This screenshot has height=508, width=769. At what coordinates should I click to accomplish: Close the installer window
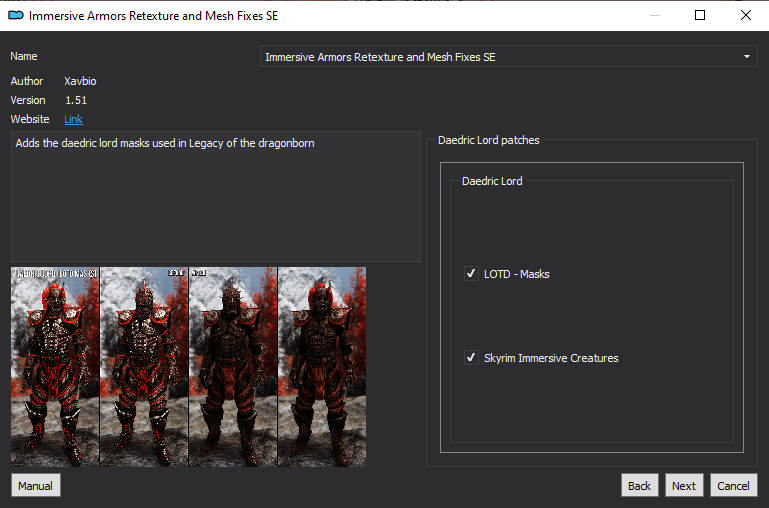click(x=746, y=15)
